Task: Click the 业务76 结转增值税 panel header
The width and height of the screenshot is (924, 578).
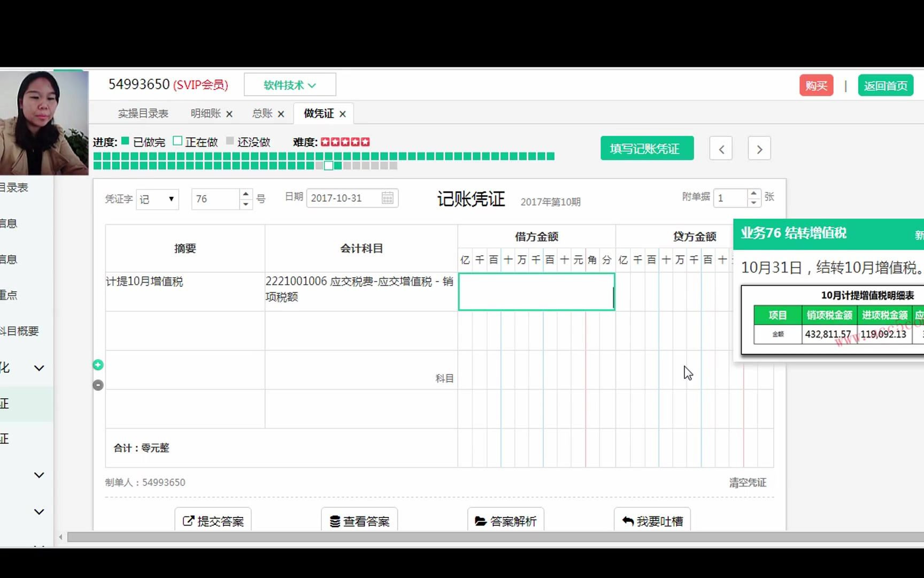Action: point(828,234)
